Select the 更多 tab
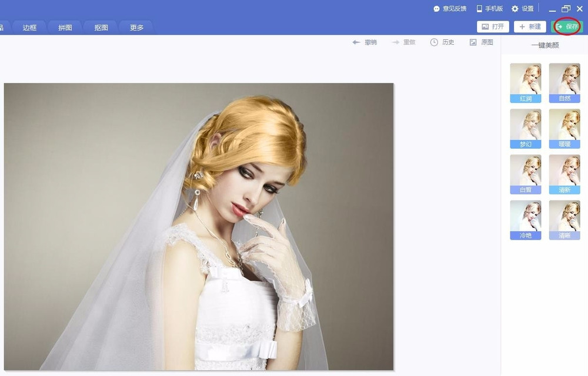This screenshot has height=376, width=588. pos(137,28)
